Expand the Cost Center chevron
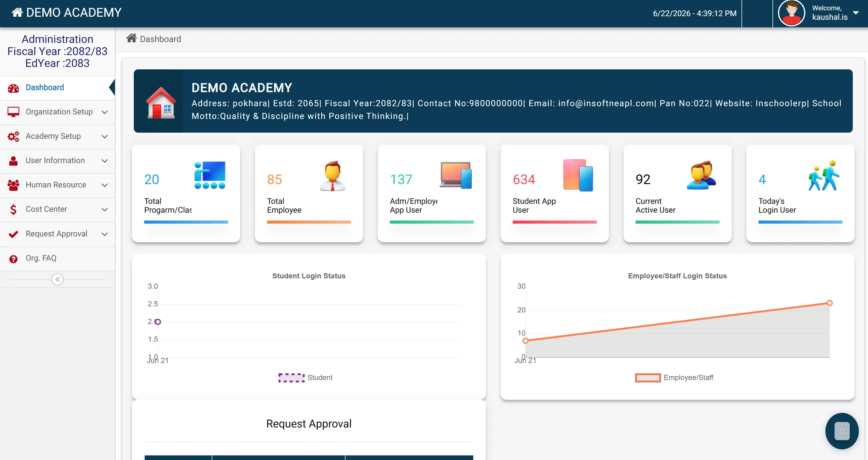The width and height of the screenshot is (868, 460). point(105,210)
